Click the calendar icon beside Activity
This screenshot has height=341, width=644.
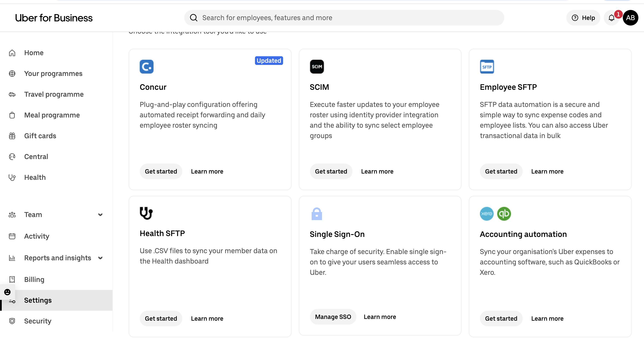[x=12, y=236]
